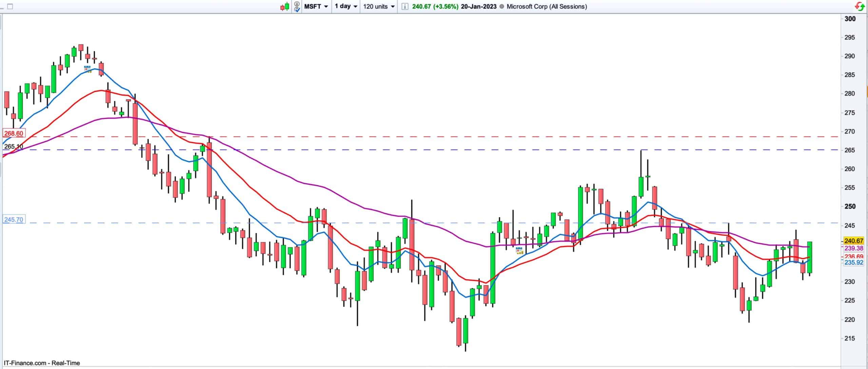The height and width of the screenshot is (369, 868).
Task: Click the yellow 240.67 current price tag
Action: click(853, 241)
